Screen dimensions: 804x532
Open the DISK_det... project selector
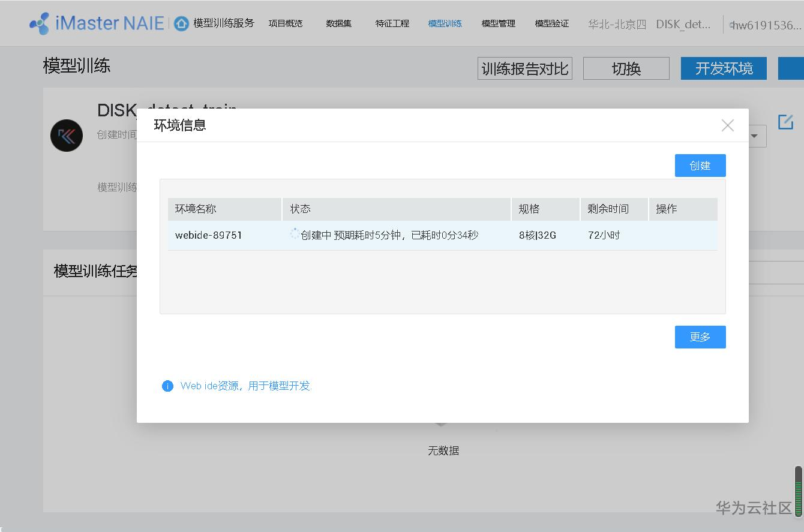tap(683, 25)
